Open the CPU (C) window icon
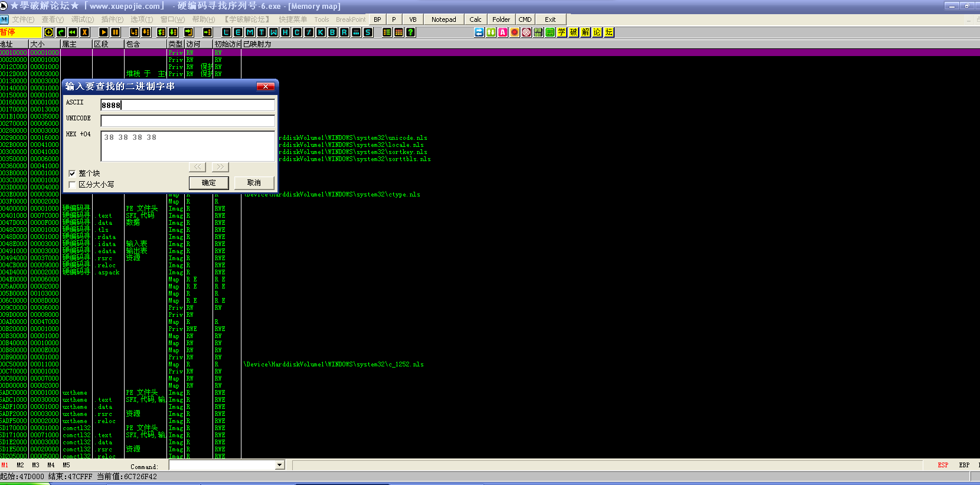This screenshot has height=485, width=980. [297, 32]
